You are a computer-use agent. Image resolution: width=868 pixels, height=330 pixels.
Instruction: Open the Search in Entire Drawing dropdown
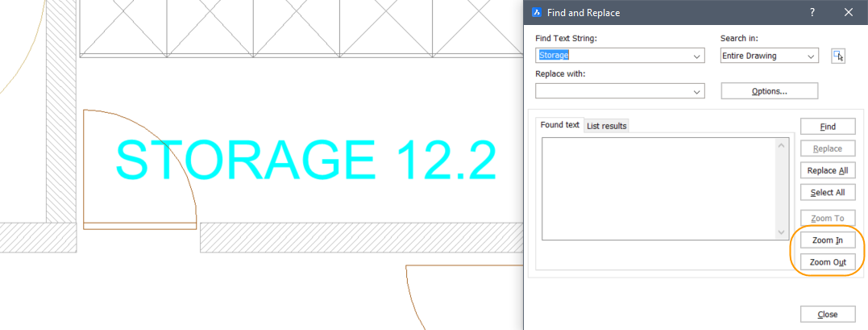[x=769, y=56]
